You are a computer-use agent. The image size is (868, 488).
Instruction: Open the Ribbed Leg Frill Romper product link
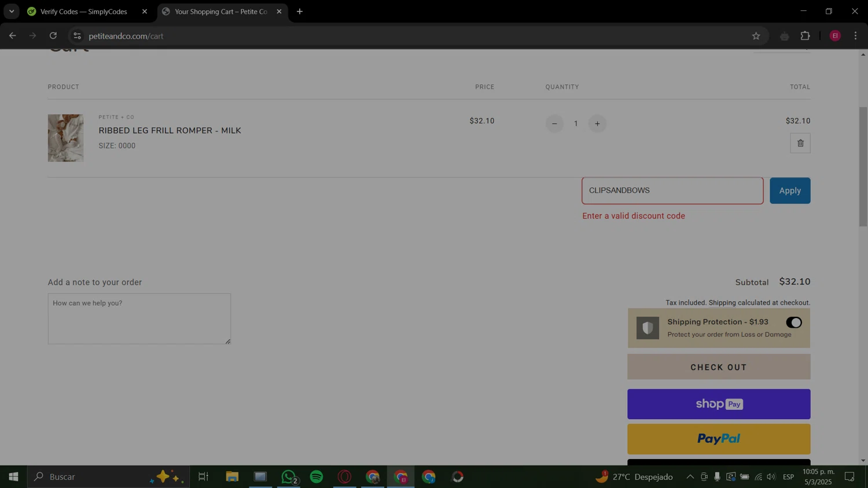pyautogui.click(x=170, y=131)
